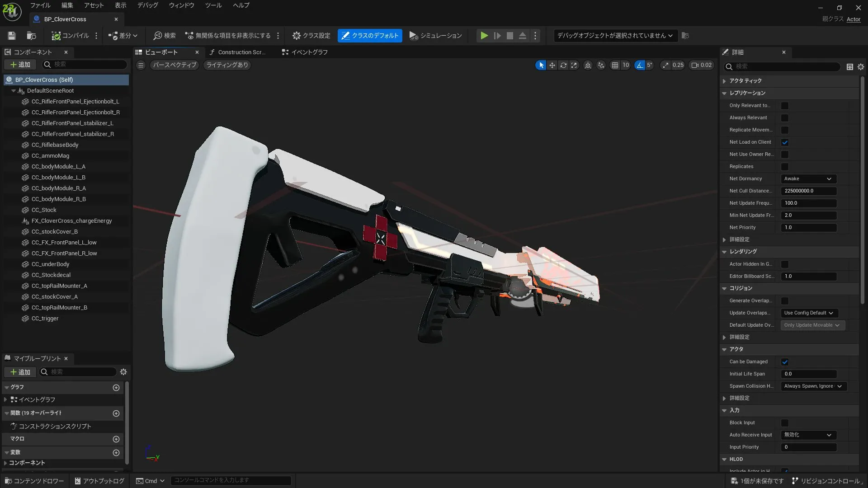868x488 pixels.
Task: Disable Can be Damaged
Action: pos(785,361)
